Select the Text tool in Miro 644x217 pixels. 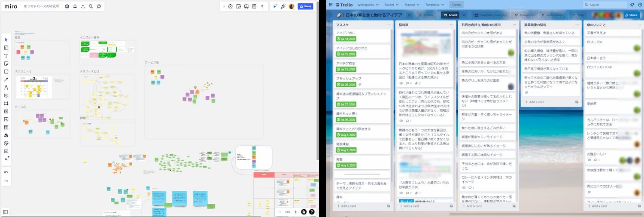[6, 55]
